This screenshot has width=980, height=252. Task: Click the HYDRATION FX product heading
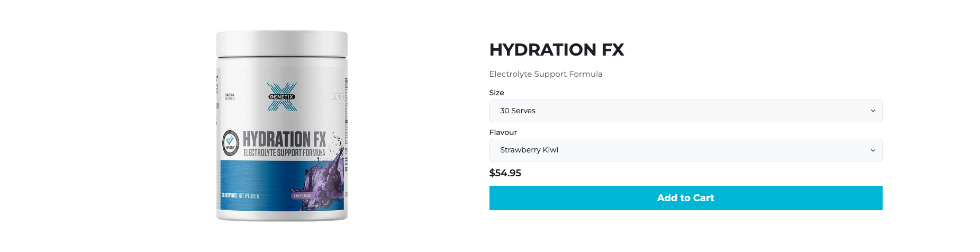pos(556,50)
